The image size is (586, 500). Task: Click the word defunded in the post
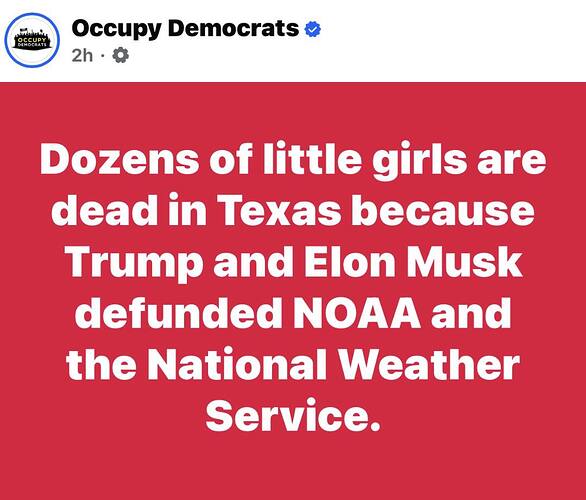point(178,312)
